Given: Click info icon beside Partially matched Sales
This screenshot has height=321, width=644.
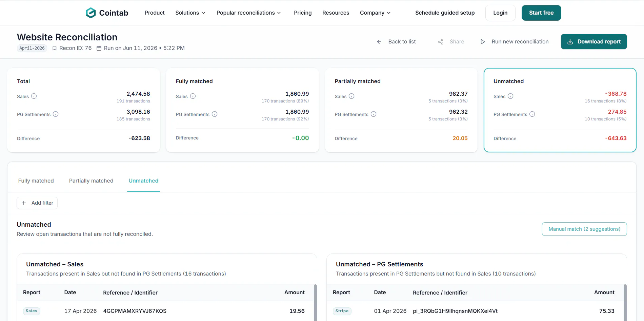Looking at the screenshot, I should click(x=351, y=96).
